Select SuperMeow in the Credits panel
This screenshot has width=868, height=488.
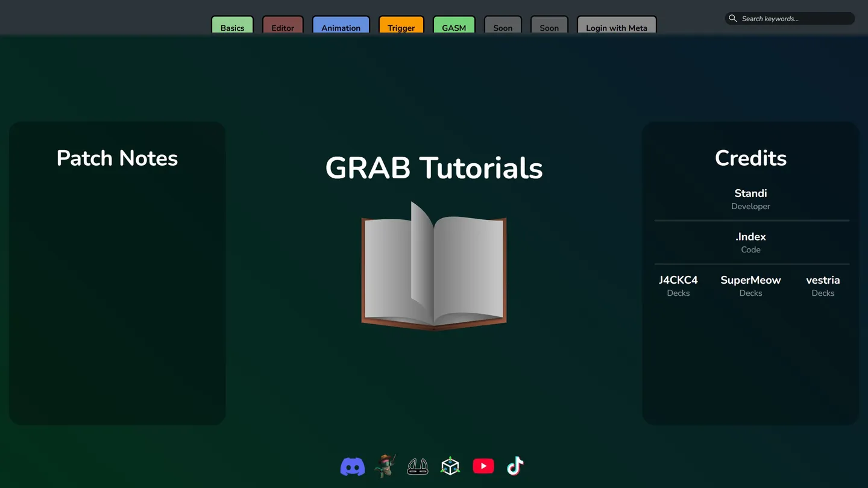(750, 280)
